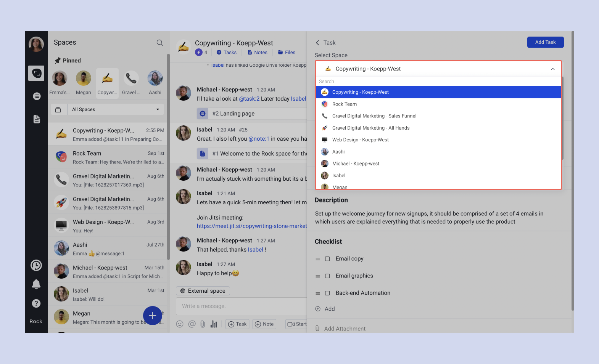Switch to the Files tab in chat header
This screenshot has height=364, width=599.
[287, 53]
